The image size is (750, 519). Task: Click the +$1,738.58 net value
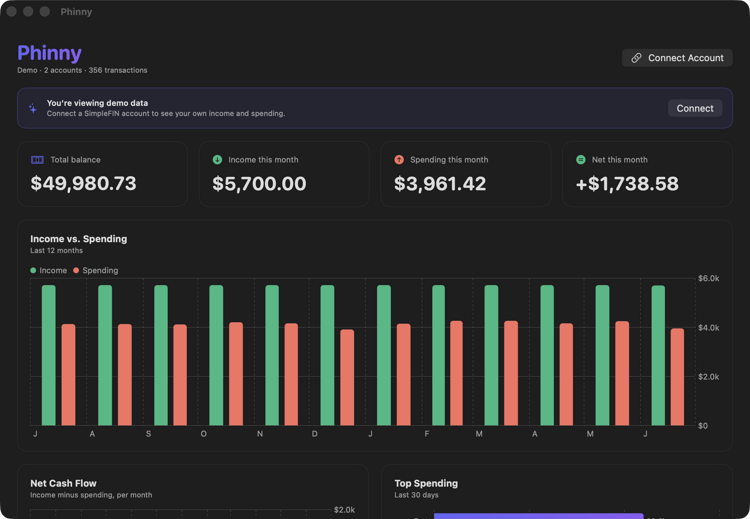(627, 184)
